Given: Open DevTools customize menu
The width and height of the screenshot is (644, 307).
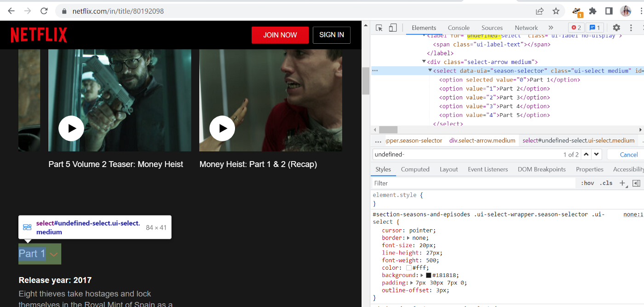Looking at the screenshot, I should tap(632, 28).
